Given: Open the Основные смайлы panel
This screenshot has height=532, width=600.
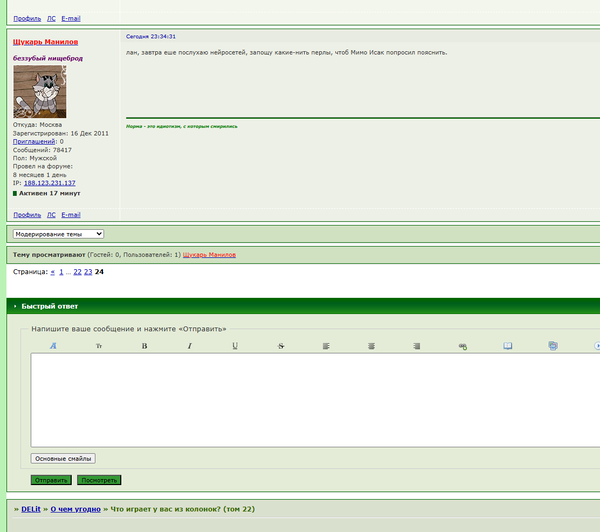Looking at the screenshot, I should point(63,459).
